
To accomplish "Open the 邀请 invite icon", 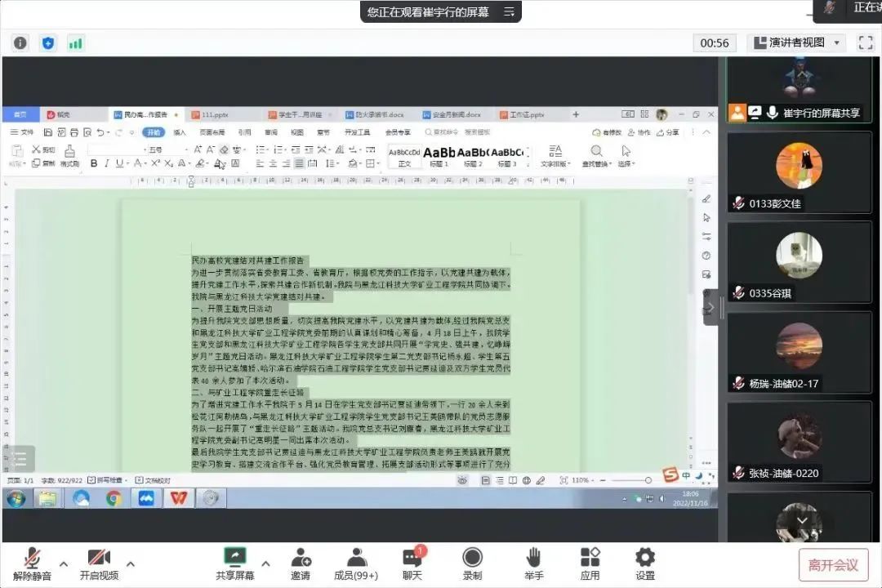I will tap(301, 559).
